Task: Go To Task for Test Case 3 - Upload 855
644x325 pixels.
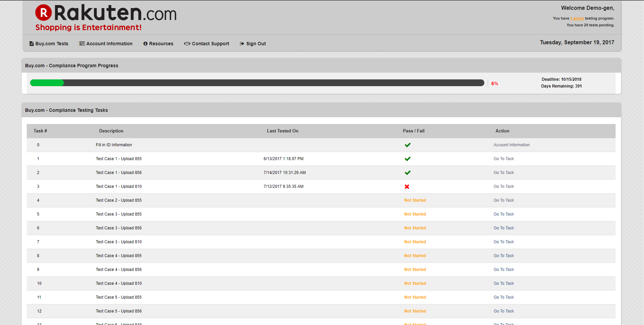Action: pos(504,214)
